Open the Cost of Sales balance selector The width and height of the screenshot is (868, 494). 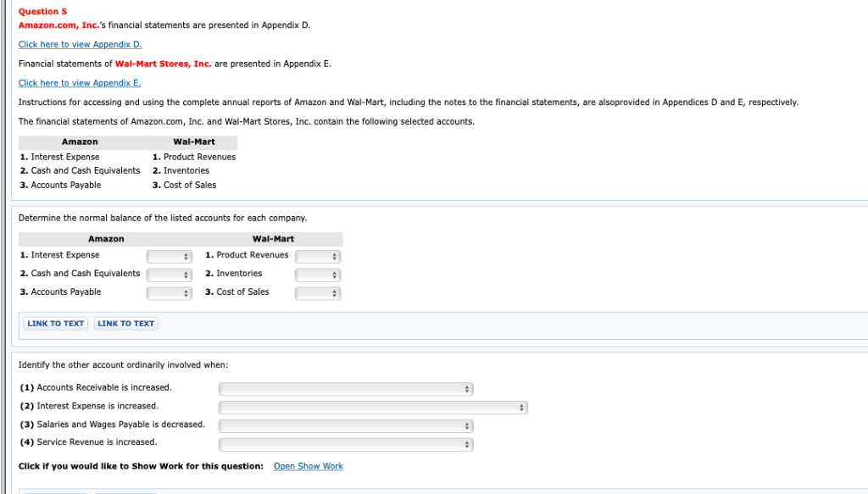click(317, 291)
